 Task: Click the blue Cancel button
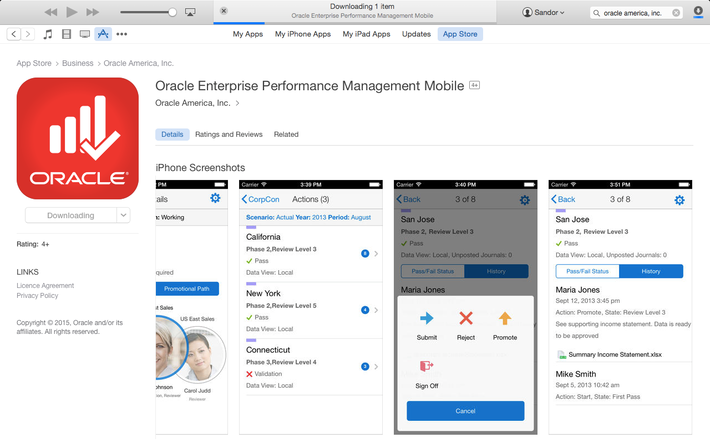pos(465,411)
